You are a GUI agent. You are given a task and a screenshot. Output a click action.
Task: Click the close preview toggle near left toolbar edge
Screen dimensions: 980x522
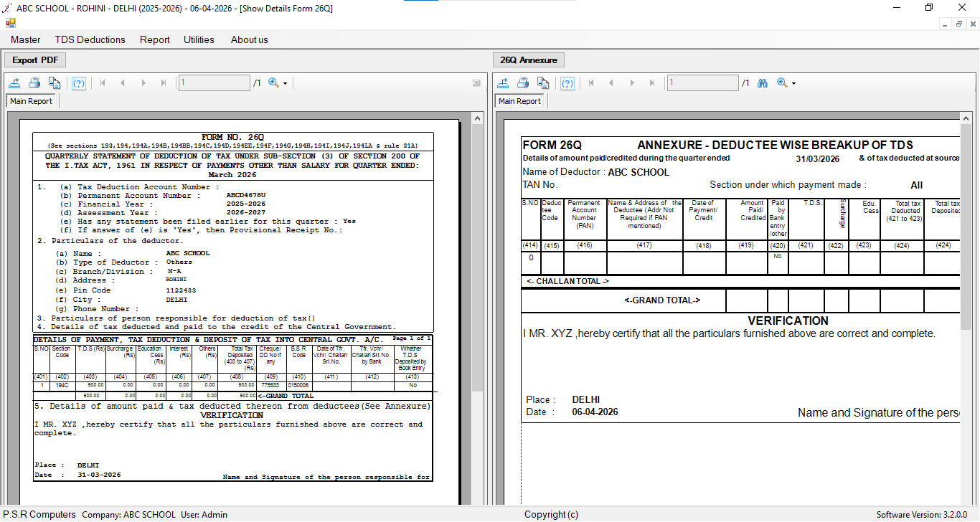(476, 82)
